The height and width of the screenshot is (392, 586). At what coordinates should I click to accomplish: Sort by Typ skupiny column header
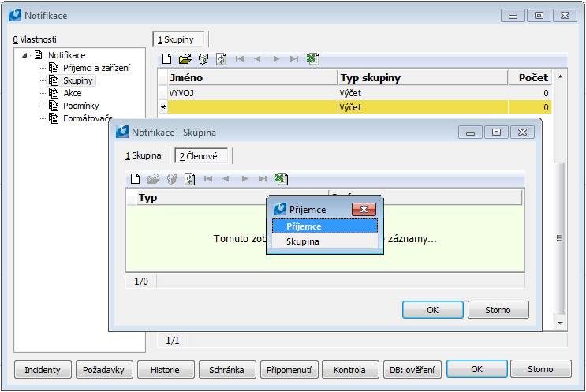(423, 78)
